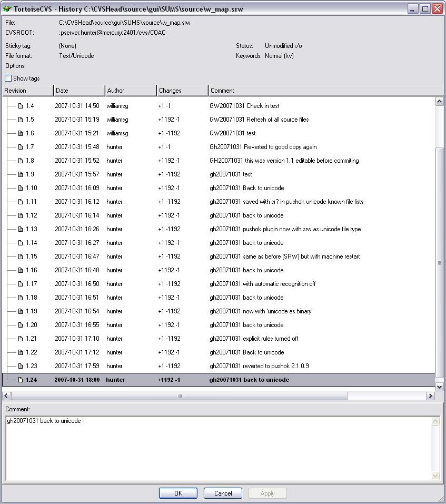Click the file icon for revision 1.7
Screen dimensions: 446x504
(21, 147)
